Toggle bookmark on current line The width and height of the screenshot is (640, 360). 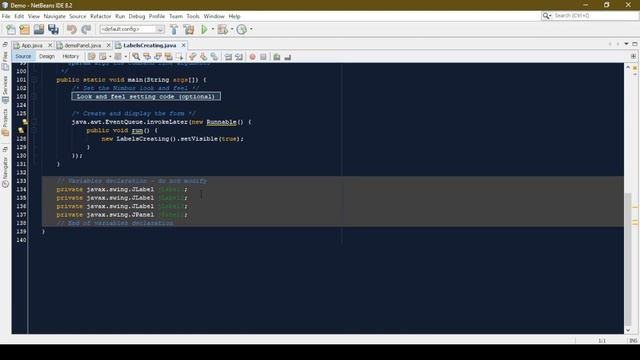[214, 57]
